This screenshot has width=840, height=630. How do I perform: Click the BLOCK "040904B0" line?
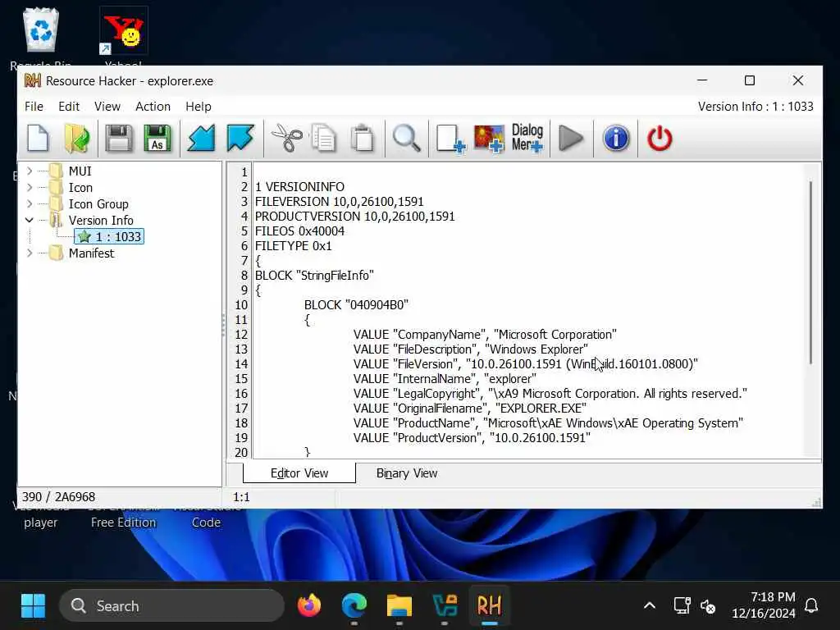[x=356, y=305]
